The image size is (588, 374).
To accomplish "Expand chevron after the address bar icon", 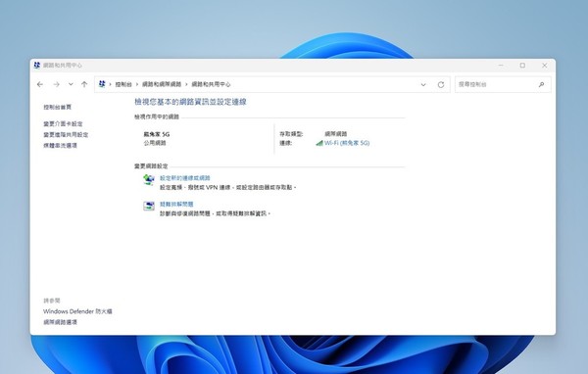I will (110, 85).
